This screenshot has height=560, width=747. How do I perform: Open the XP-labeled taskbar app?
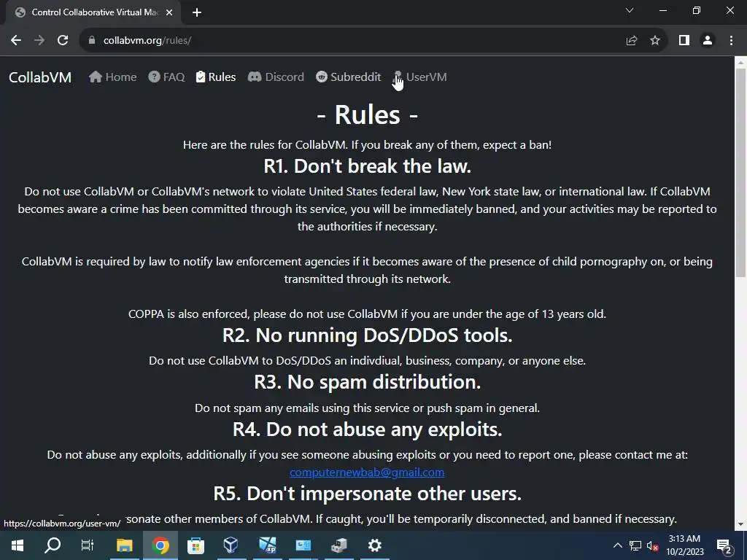(267, 545)
